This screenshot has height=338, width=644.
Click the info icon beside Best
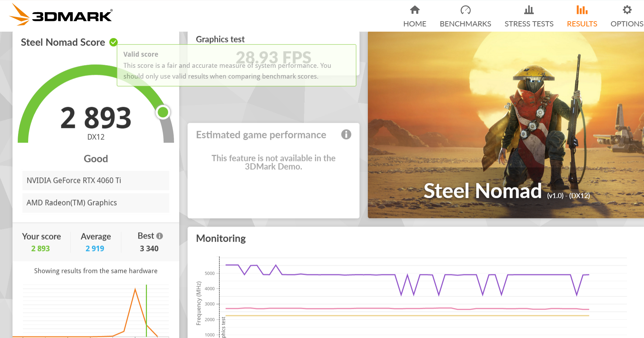159,236
